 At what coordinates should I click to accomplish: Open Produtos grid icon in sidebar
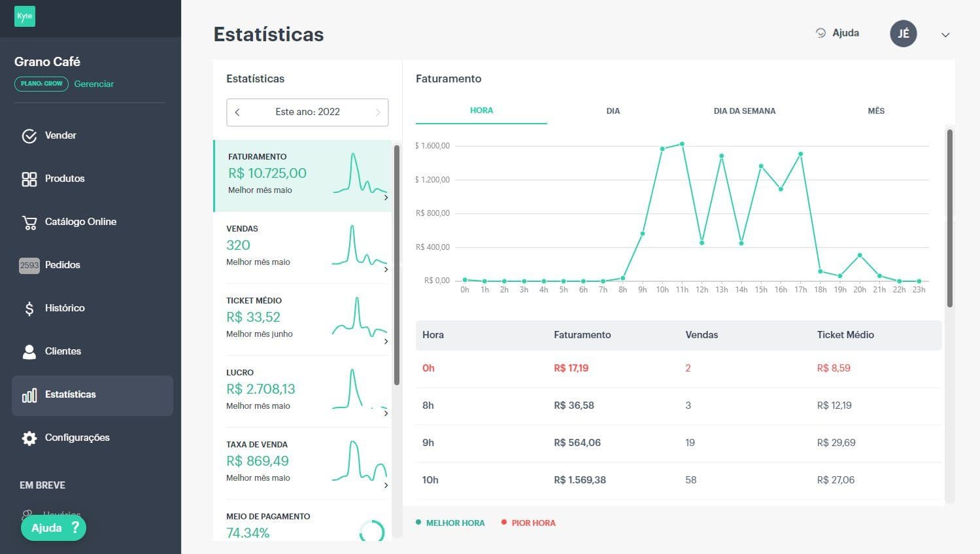[29, 179]
